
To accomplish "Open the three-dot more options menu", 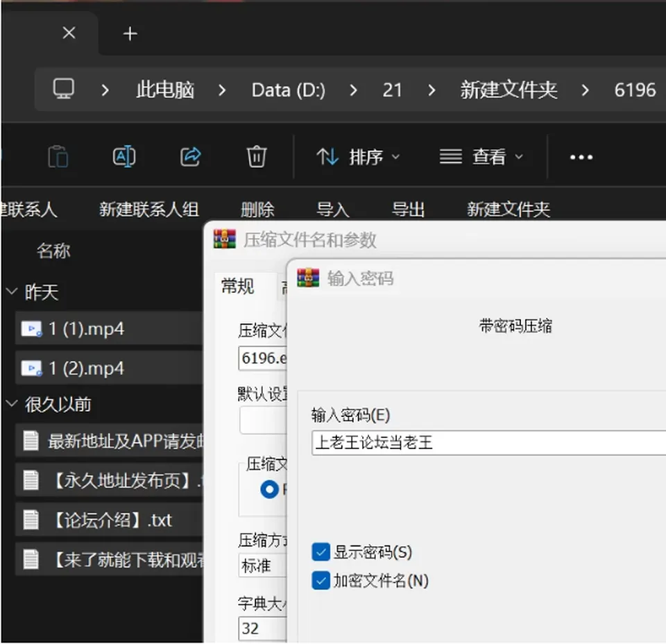I will click(581, 157).
